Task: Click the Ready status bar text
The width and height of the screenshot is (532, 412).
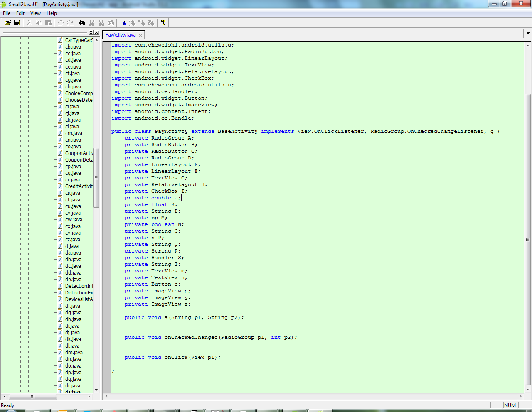Action: 7,405
